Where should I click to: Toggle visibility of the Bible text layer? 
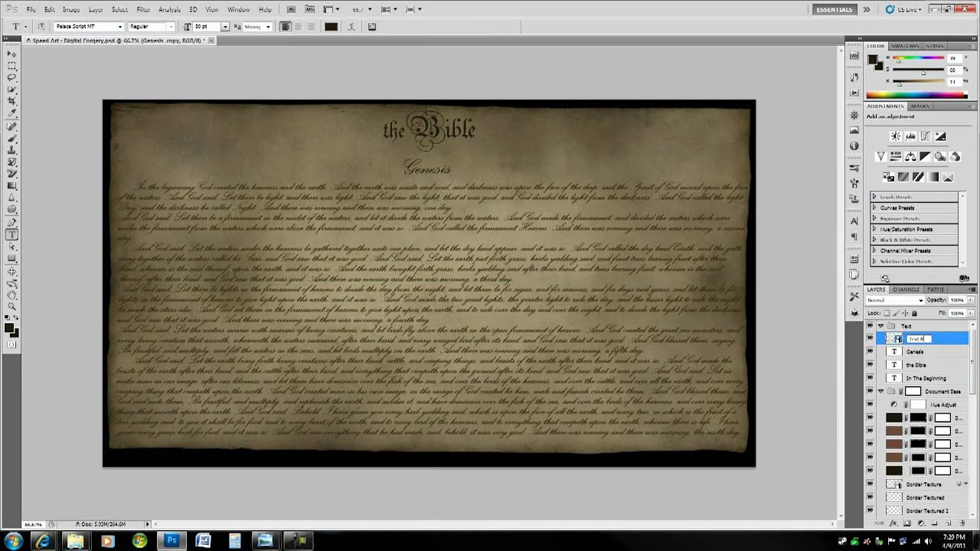pos(870,364)
